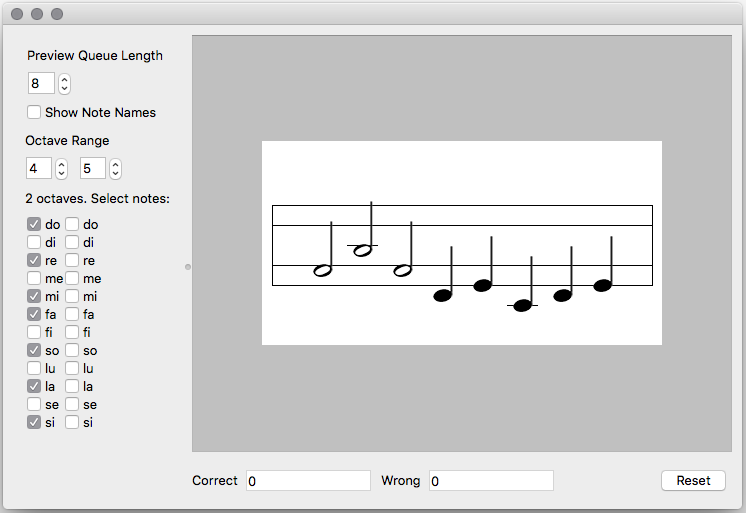Click the Correct count field

click(308, 481)
